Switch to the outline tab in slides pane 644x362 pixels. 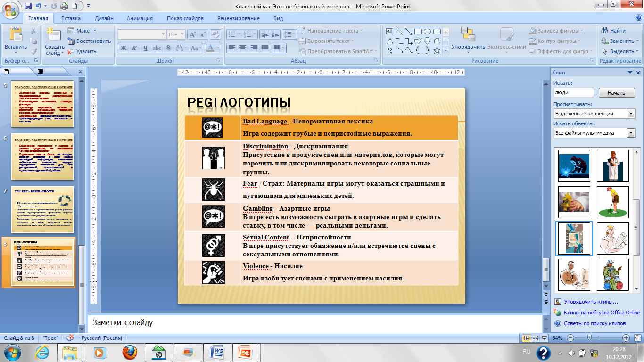(40, 72)
